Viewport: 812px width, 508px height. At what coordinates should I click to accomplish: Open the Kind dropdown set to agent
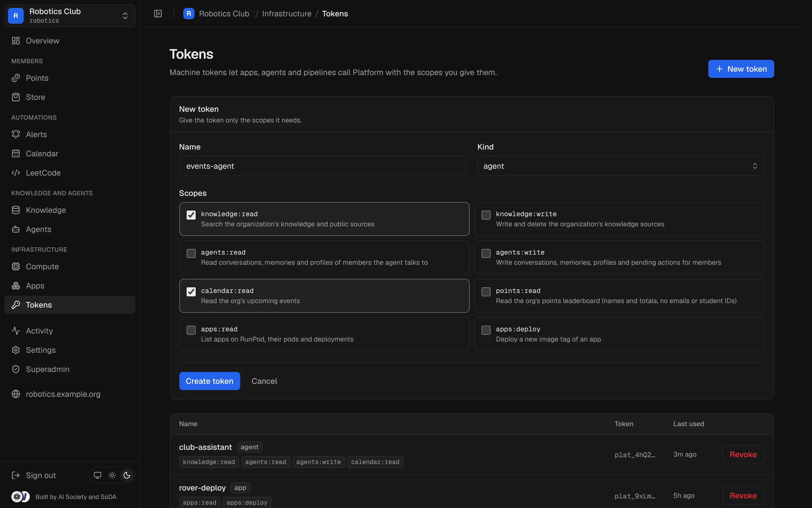click(x=621, y=166)
